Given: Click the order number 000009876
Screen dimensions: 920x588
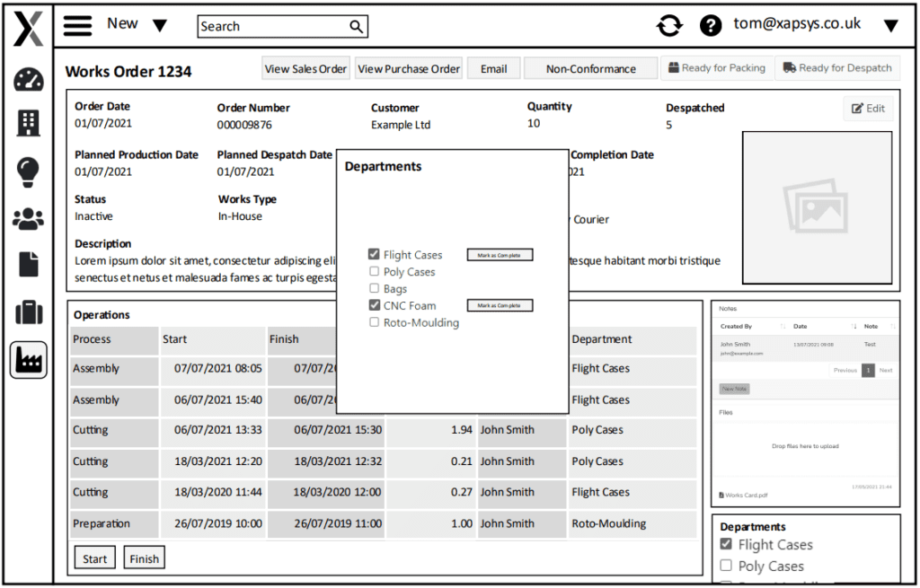Looking at the screenshot, I should [x=244, y=125].
